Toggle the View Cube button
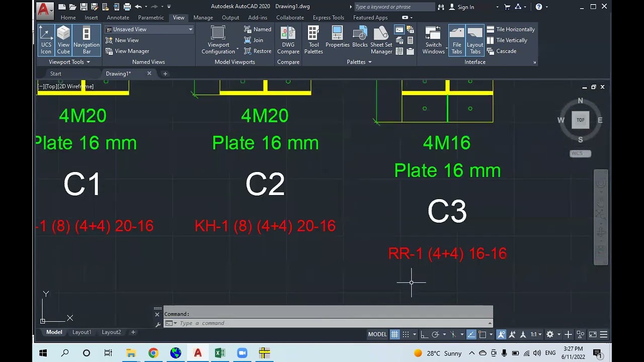Screen dimensions: 644x362 (x=63, y=40)
